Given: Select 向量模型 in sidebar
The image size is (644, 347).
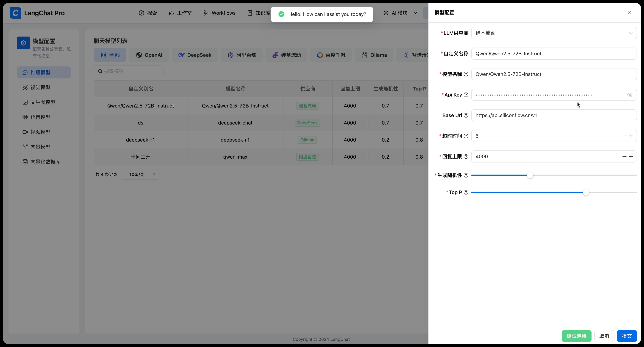Looking at the screenshot, I should point(44,147).
